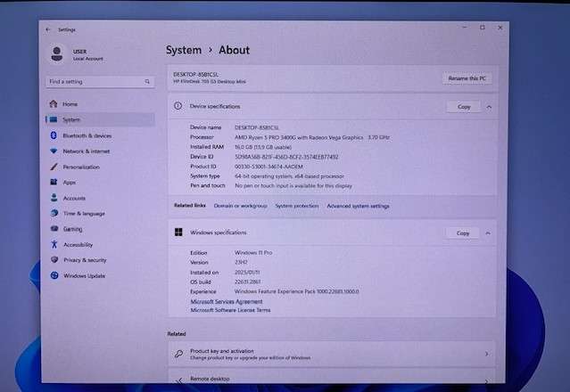570x392 pixels.
Task: Select Bluetooth & devices in sidebar
Action: [x=87, y=135]
